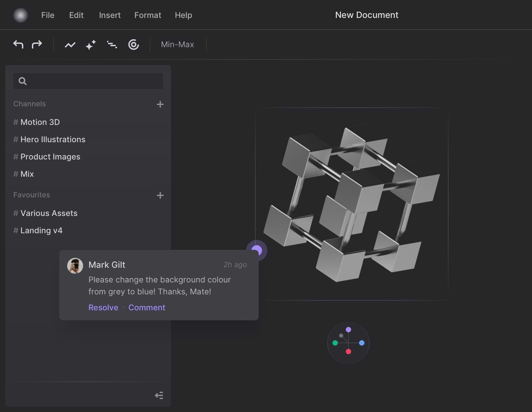Expand the Channels section header
The width and height of the screenshot is (532, 412).
tap(29, 104)
